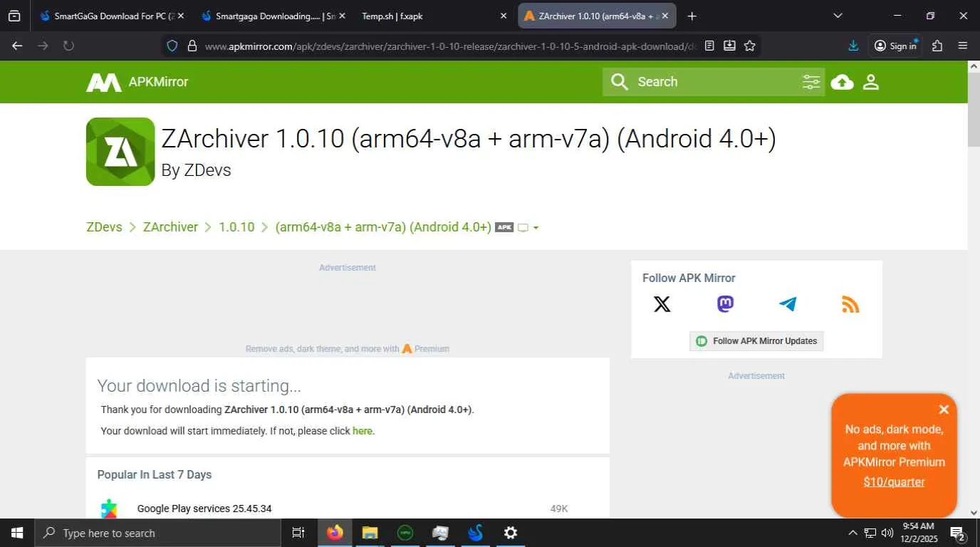Open the volume control in system tray
This screenshot has width=980, height=547.
[887, 533]
